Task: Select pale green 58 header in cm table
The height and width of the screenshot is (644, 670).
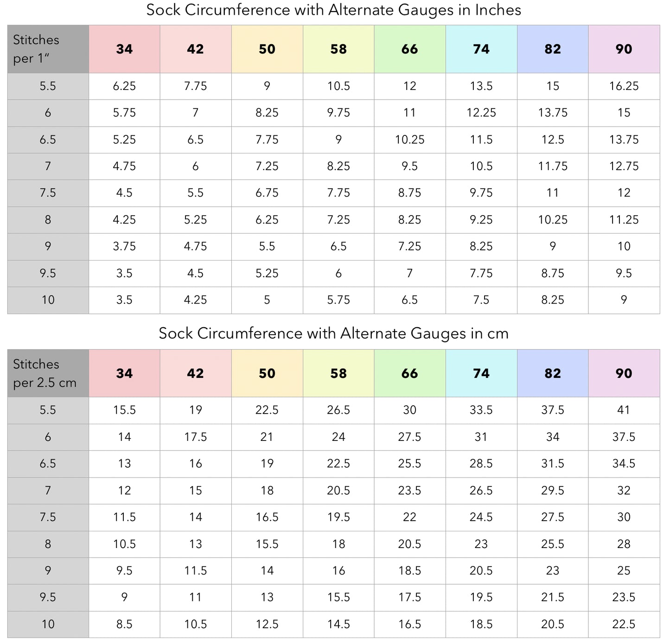Action: click(338, 373)
